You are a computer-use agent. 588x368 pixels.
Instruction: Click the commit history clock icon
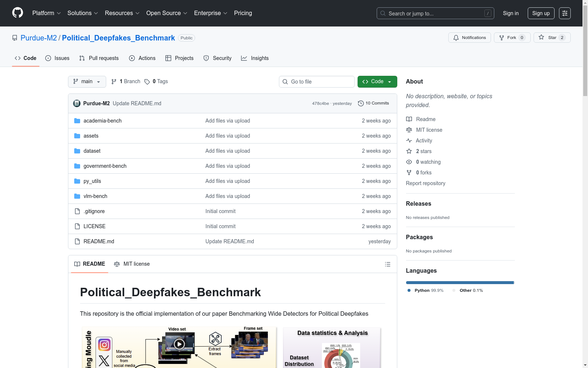coord(361,103)
